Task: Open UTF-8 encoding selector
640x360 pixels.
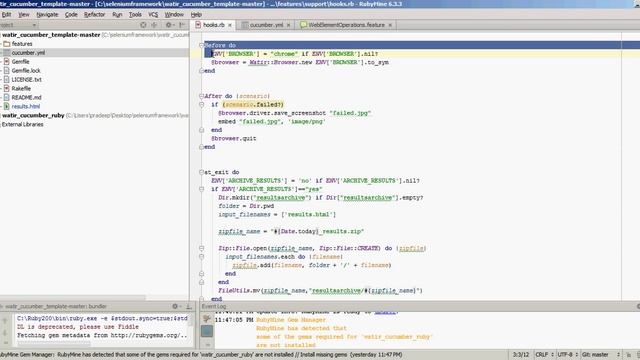Action: coord(567,355)
